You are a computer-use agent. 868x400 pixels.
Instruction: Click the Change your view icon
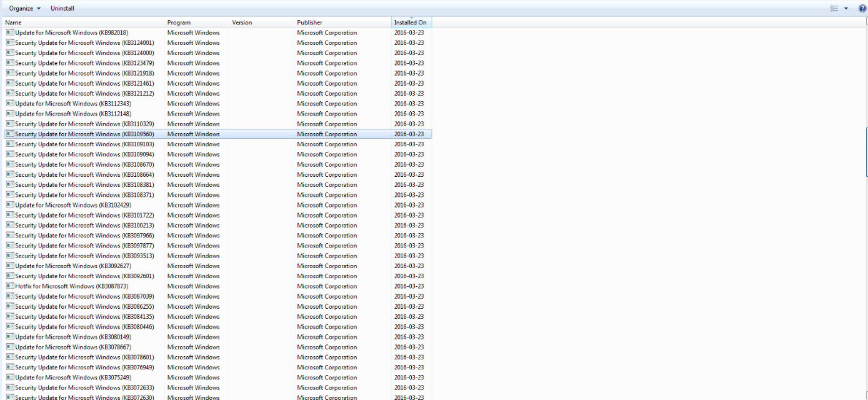coord(834,7)
